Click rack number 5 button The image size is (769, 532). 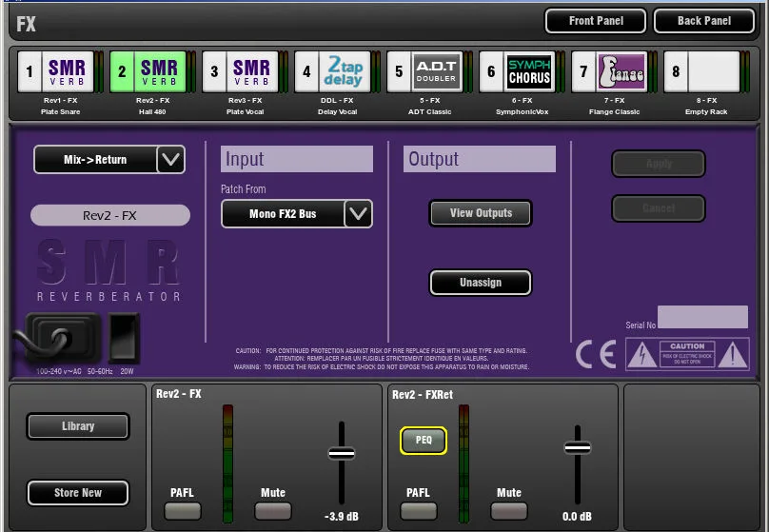pos(399,71)
